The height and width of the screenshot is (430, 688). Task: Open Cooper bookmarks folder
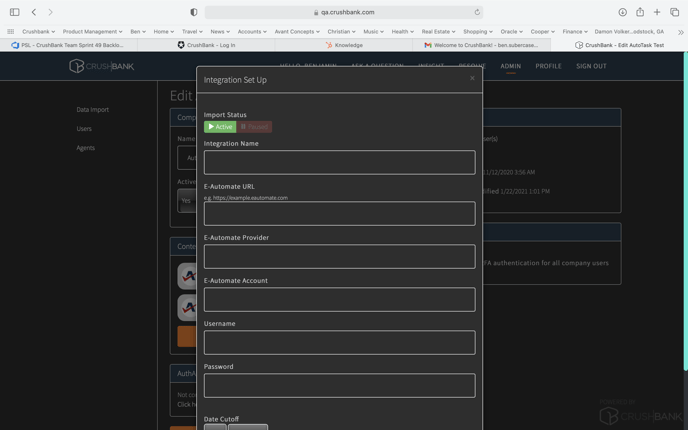pyautogui.click(x=542, y=32)
